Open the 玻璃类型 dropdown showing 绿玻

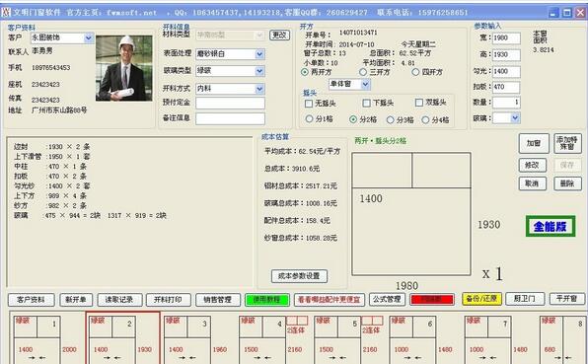(x=230, y=71)
